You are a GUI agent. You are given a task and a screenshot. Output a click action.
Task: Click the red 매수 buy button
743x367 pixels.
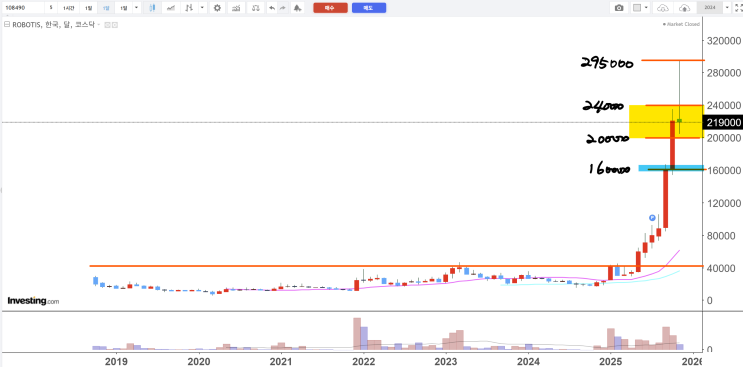330,8
